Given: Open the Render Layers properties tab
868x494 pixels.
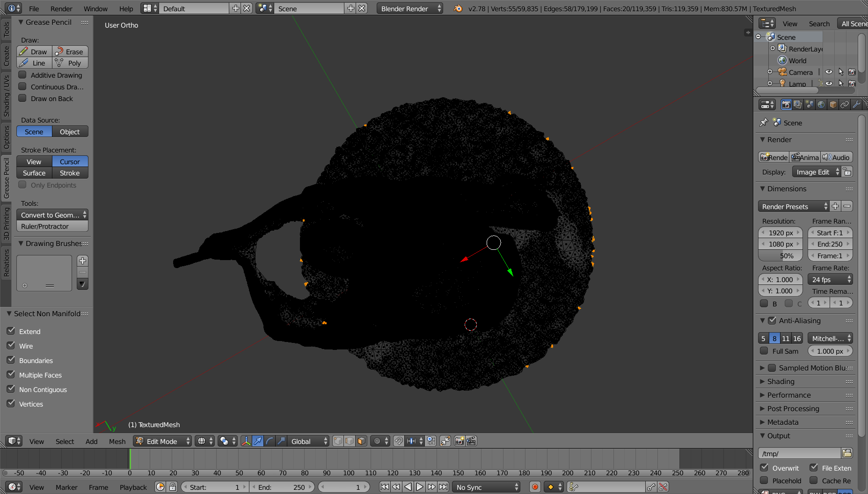Looking at the screenshot, I should point(798,104).
